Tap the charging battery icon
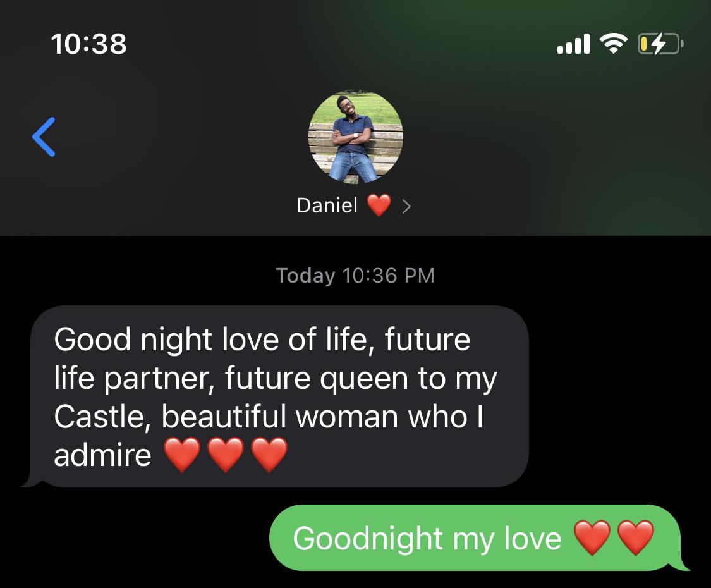711x588 pixels. pos(660,44)
